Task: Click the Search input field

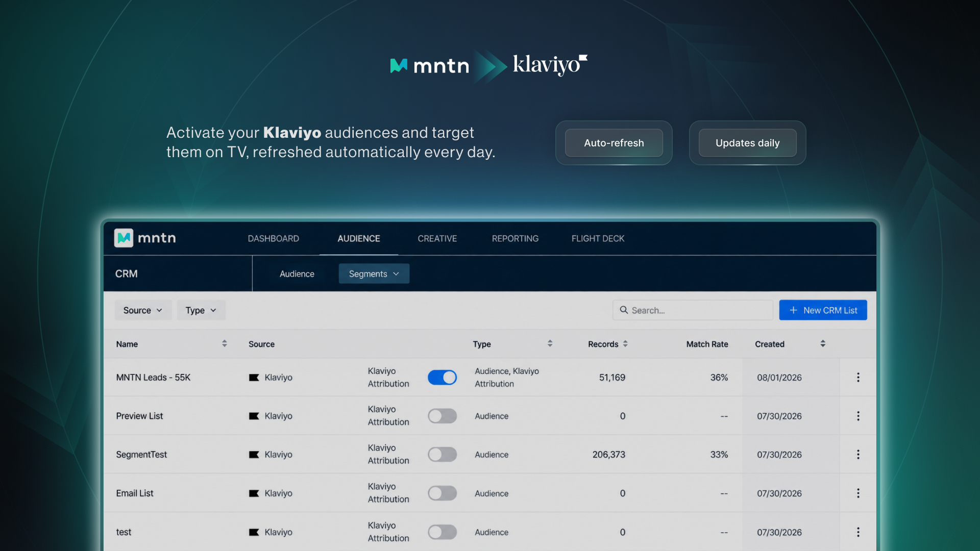Action: [693, 310]
